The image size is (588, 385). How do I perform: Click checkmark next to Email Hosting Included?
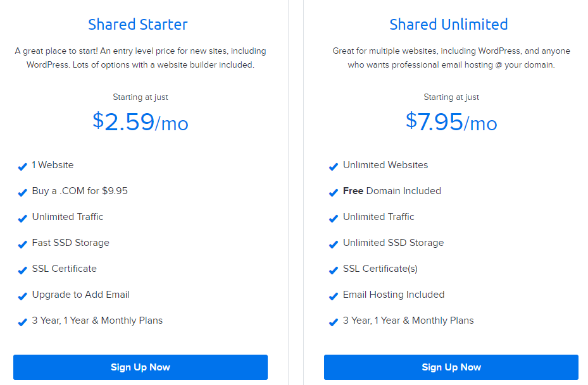[x=334, y=296]
